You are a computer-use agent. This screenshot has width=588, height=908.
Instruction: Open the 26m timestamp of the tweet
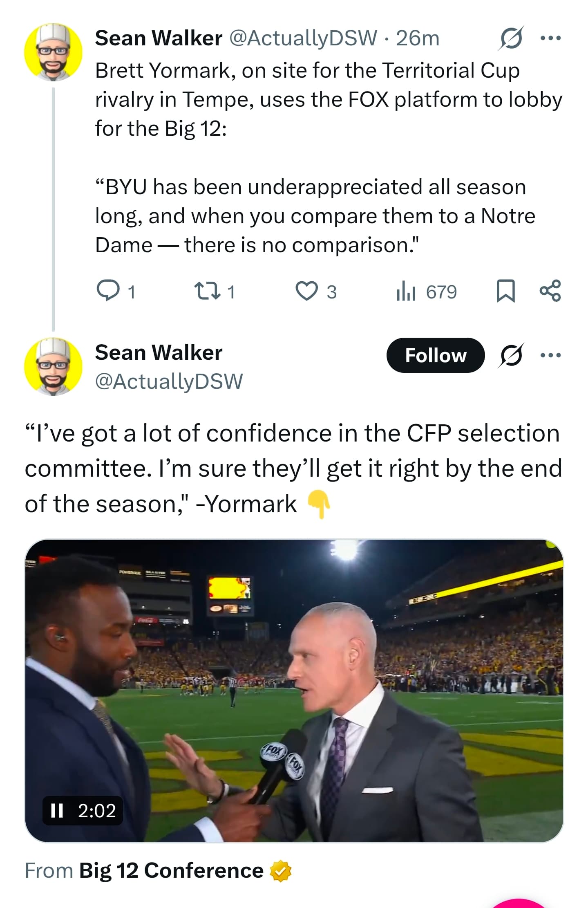coord(417,38)
